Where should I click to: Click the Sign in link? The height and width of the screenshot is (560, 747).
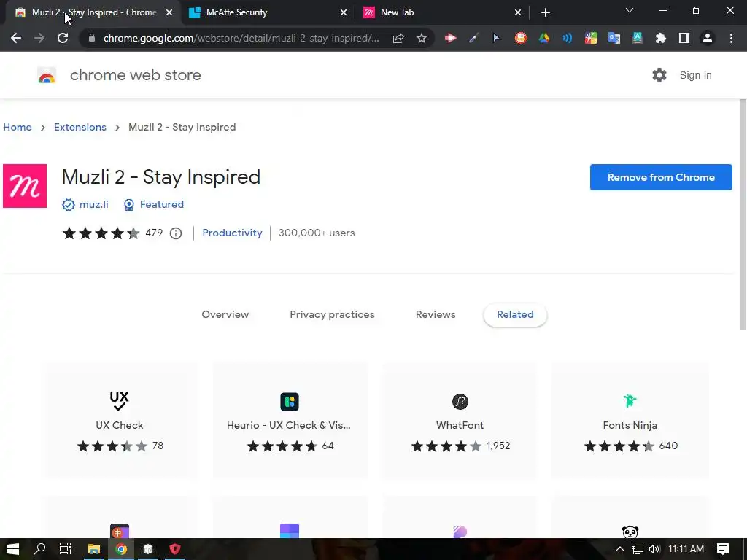[x=695, y=75]
